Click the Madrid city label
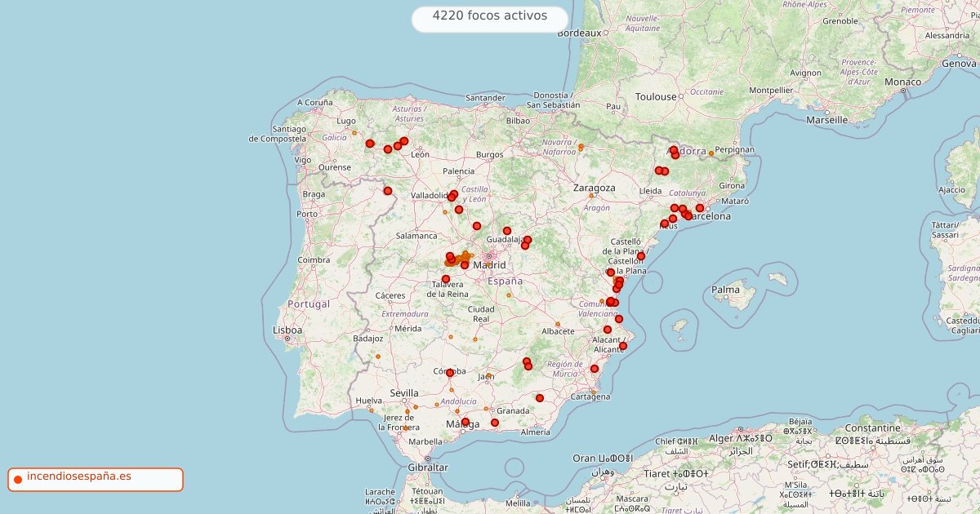The width and height of the screenshot is (980, 514). (490, 265)
